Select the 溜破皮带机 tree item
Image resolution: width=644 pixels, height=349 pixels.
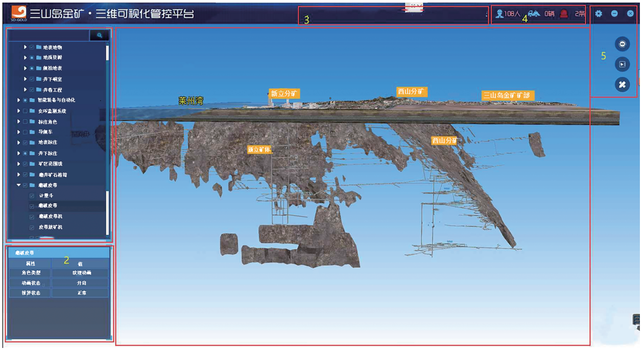point(50,217)
